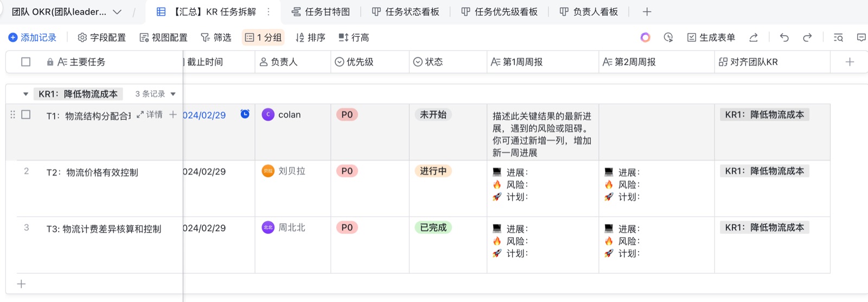Click the colorful AI assistant ring icon
The image size is (868, 302).
click(645, 37)
